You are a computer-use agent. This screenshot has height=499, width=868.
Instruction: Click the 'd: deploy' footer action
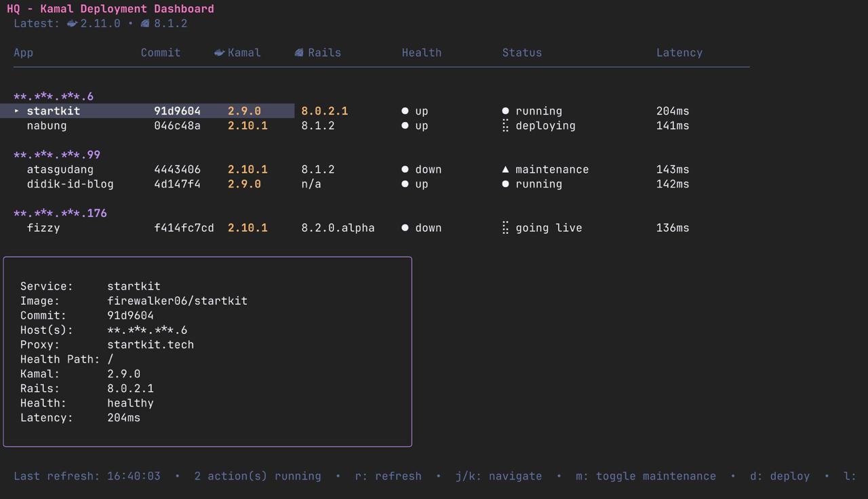pyautogui.click(x=779, y=476)
